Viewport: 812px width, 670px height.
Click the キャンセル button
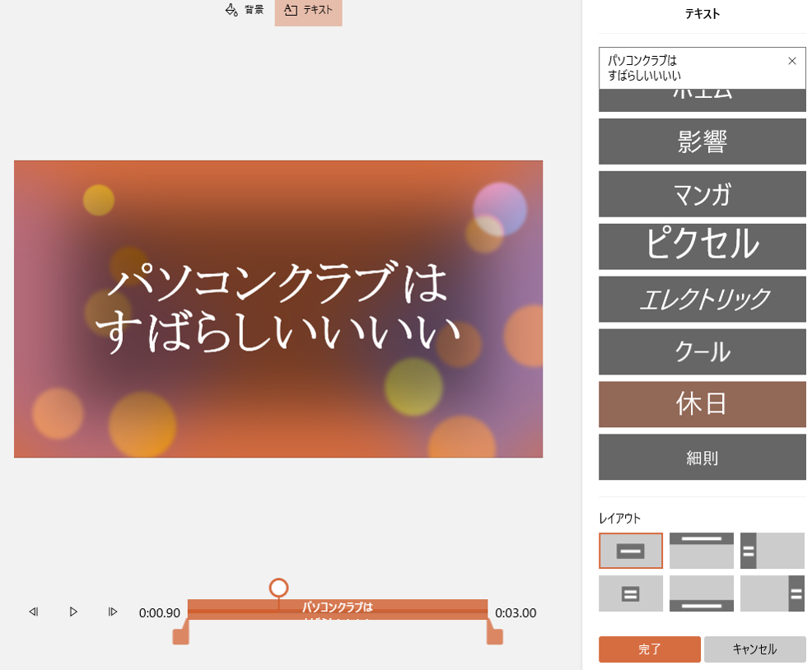click(754, 649)
